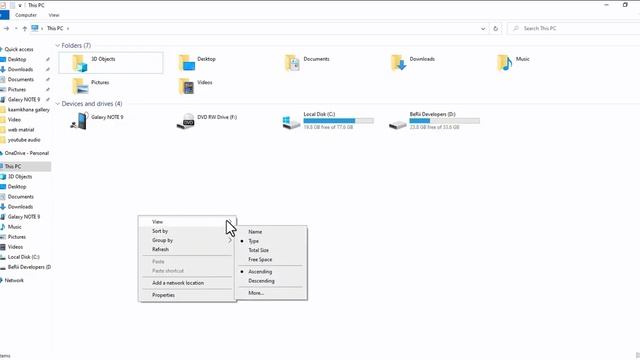Click the blue File tab
Screen dimensions: 640x360
click(4, 15)
